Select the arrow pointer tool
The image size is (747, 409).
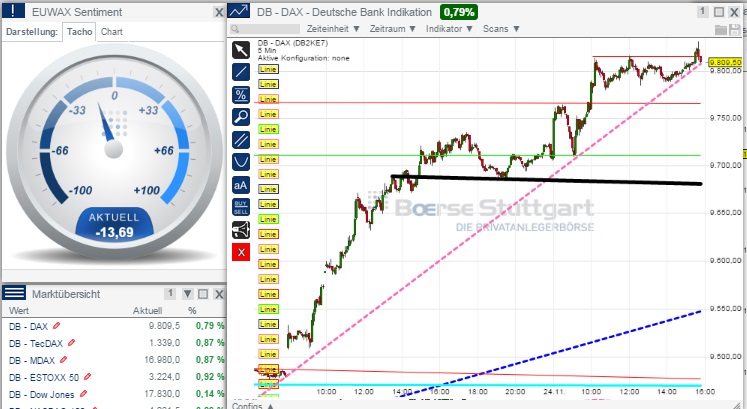pyautogui.click(x=241, y=50)
